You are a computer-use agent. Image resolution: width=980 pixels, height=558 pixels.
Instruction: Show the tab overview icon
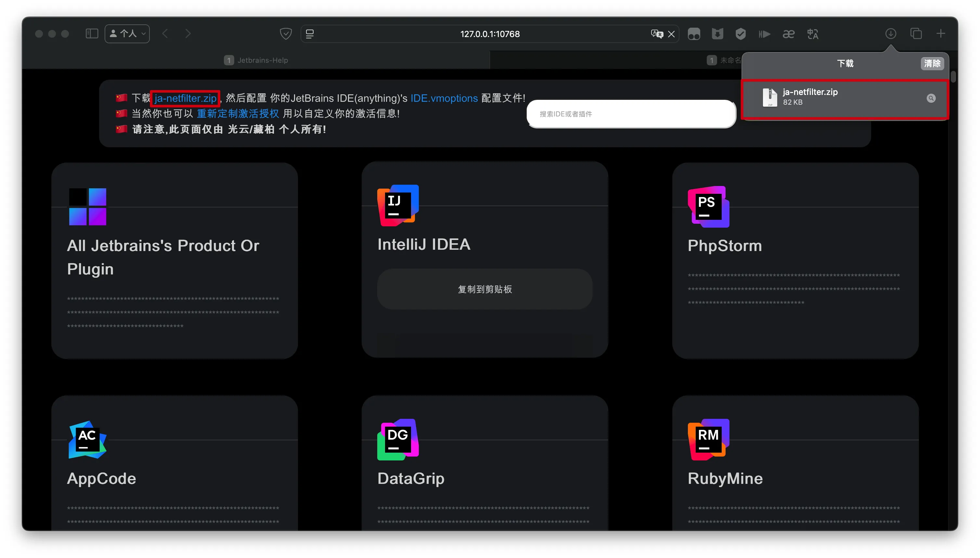click(916, 34)
